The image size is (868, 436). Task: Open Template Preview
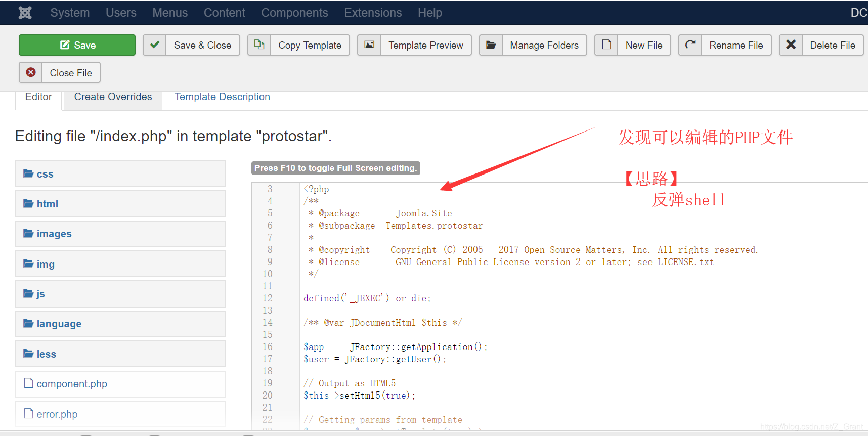(425, 45)
